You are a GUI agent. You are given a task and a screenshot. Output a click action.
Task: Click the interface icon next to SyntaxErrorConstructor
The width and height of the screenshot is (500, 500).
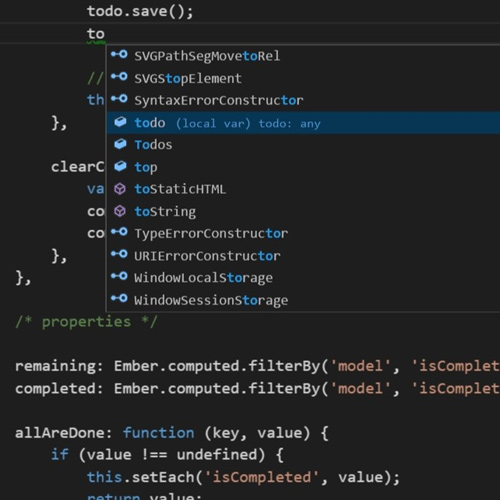pyautogui.click(x=119, y=99)
